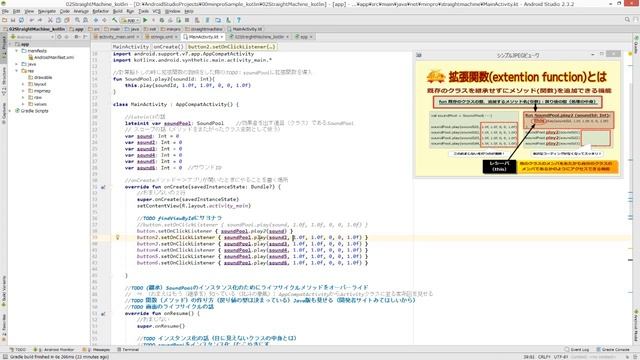The image size is (640, 360).
Task: Open the Gradle Console panel
Action: 613,349
